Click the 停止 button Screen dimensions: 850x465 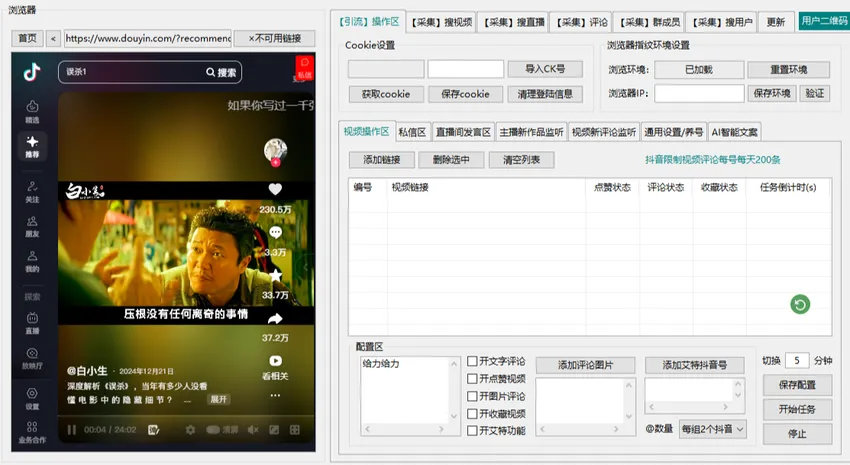(797, 434)
